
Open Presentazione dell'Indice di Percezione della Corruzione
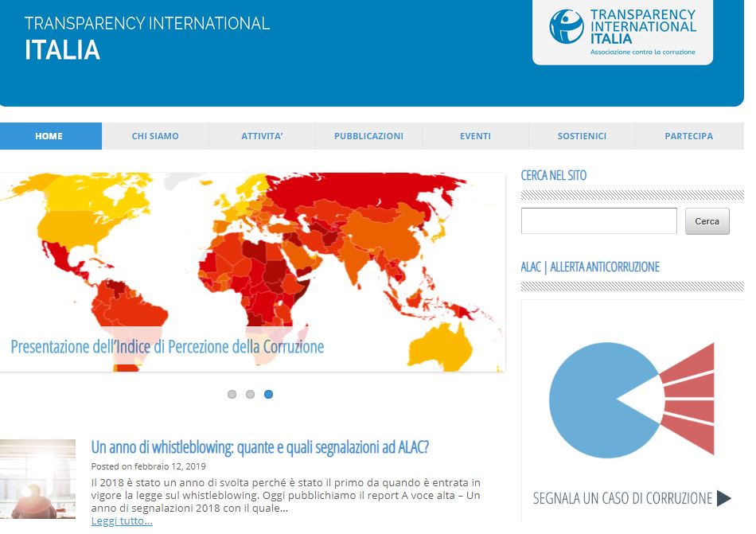167,346
